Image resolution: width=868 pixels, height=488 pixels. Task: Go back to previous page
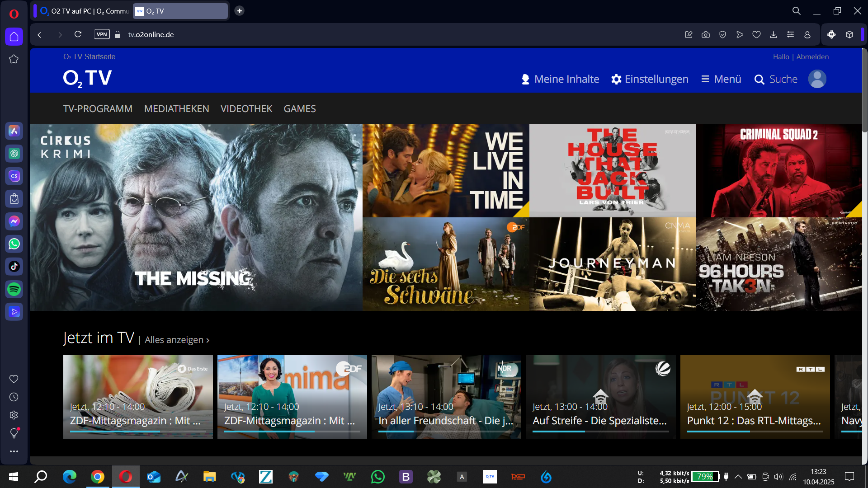point(39,35)
